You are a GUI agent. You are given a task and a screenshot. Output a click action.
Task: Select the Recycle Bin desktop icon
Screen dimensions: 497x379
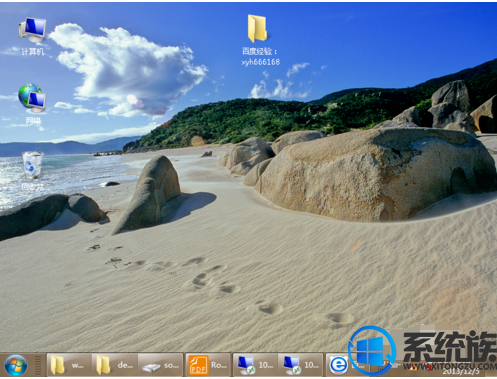pos(33,165)
